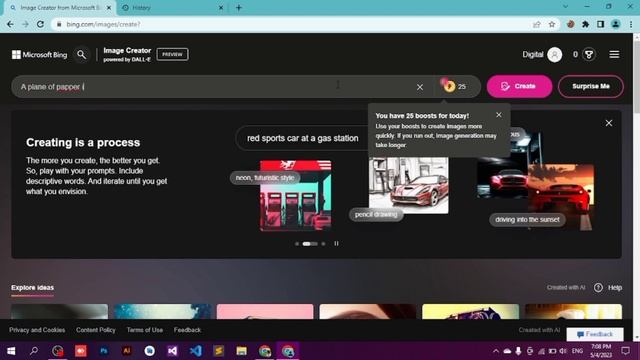Select the active elongated carousel dot
The image size is (640, 360).
[310, 244]
